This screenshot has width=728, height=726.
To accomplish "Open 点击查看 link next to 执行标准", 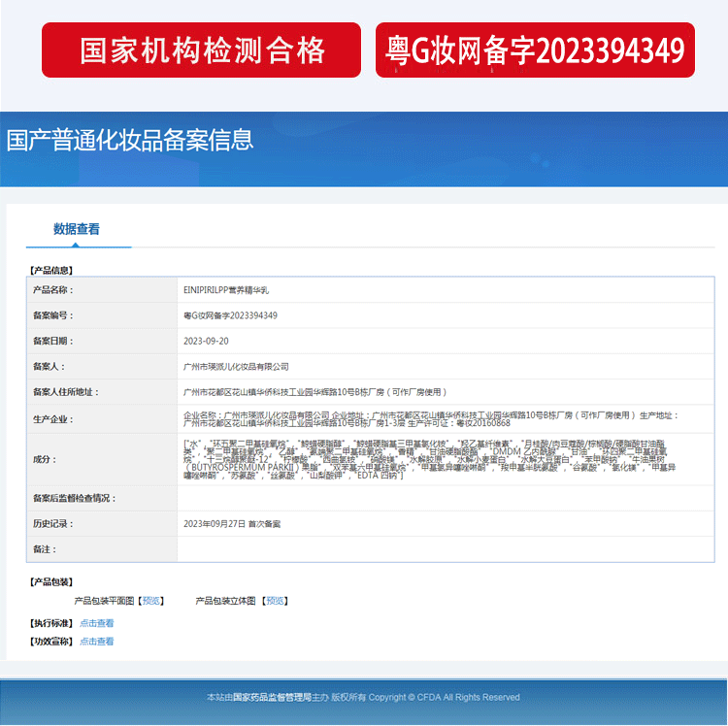I will click(96, 623).
